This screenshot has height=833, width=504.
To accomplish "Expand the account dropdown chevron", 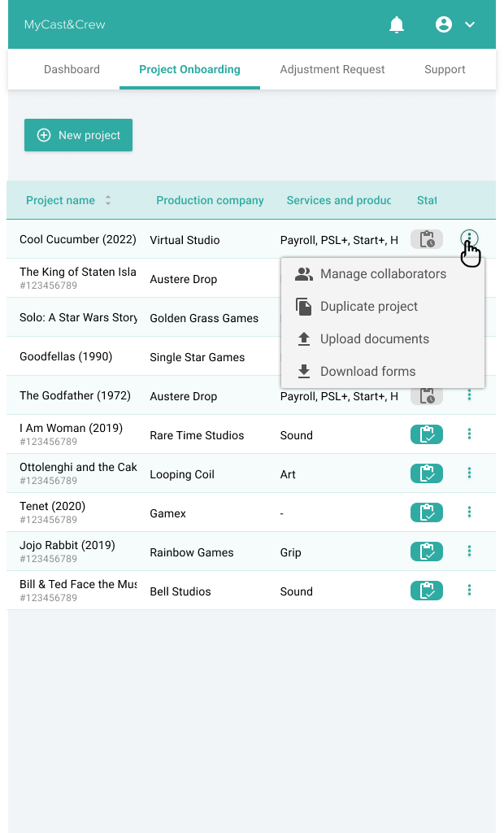I will [470, 24].
